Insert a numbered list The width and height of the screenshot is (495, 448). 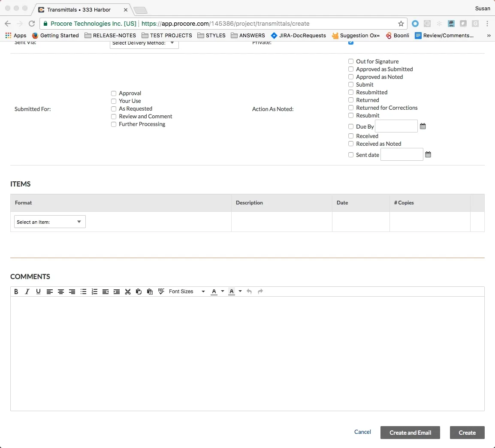[94, 292]
